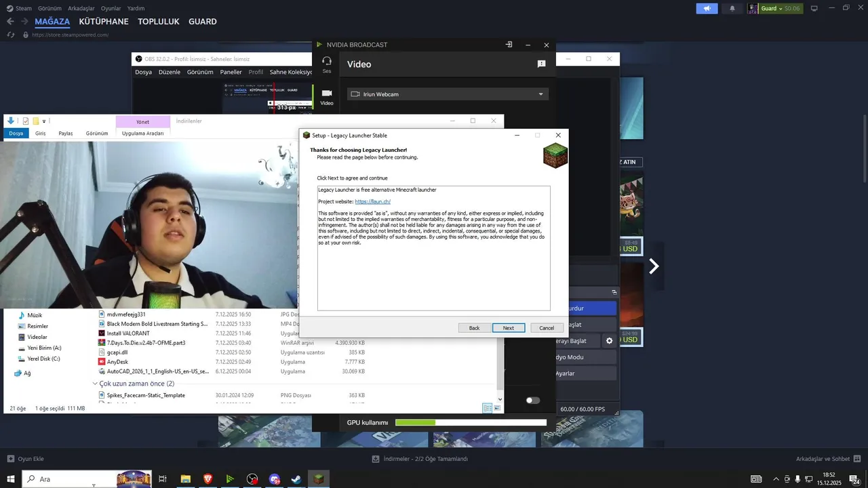Open OBS virtual camera settings gear

(x=609, y=341)
